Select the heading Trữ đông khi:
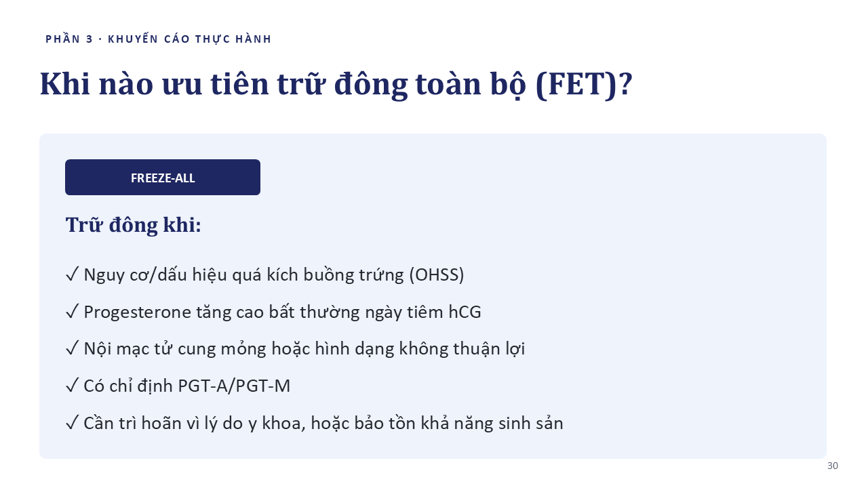Image resolution: width=868 pixels, height=488 pixels. click(x=134, y=225)
